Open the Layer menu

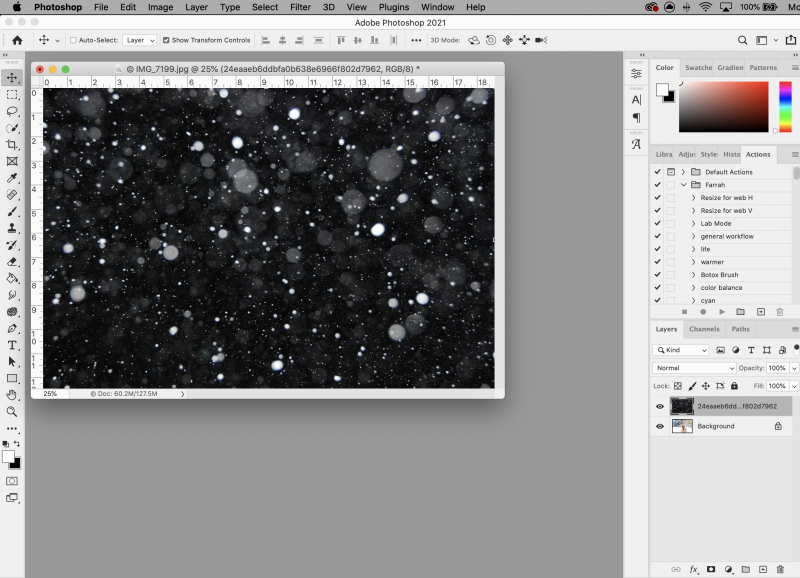tap(196, 7)
